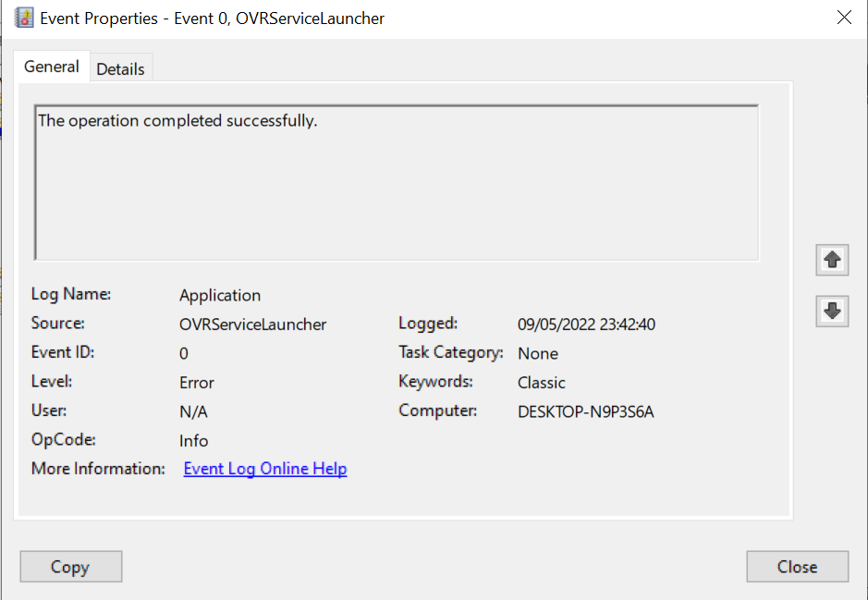Click the Event Properties title bar icon
The width and height of the screenshot is (868, 600).
[24, 18]
